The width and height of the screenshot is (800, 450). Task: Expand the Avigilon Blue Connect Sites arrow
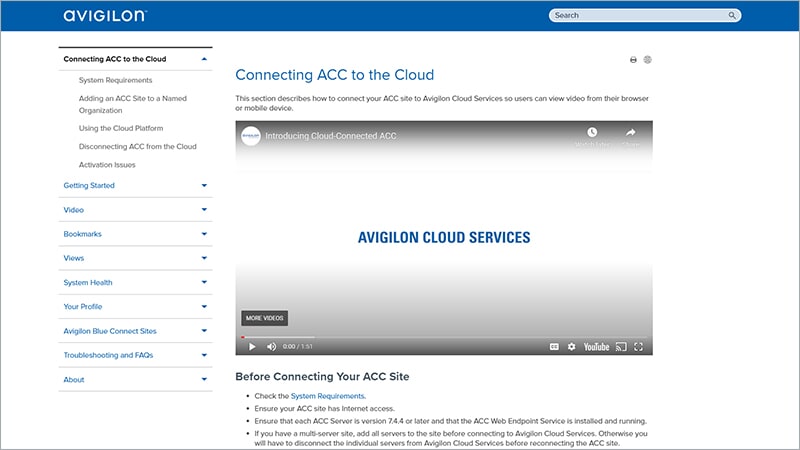pyautogui.click(x=204, y=331)
